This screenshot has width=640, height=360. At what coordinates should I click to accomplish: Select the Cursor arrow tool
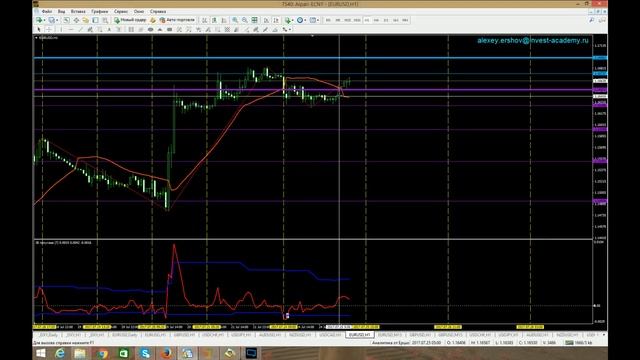(38, 29)
